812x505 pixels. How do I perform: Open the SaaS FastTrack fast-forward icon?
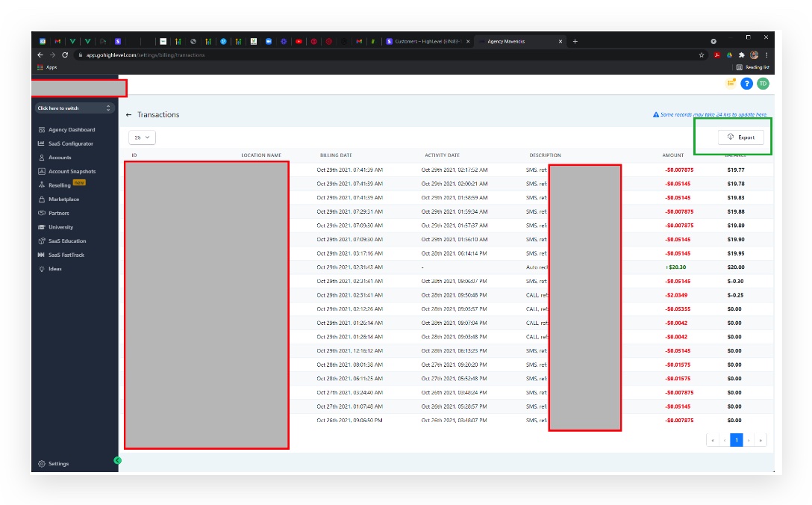pyautogui.click(x=42, y=255)
